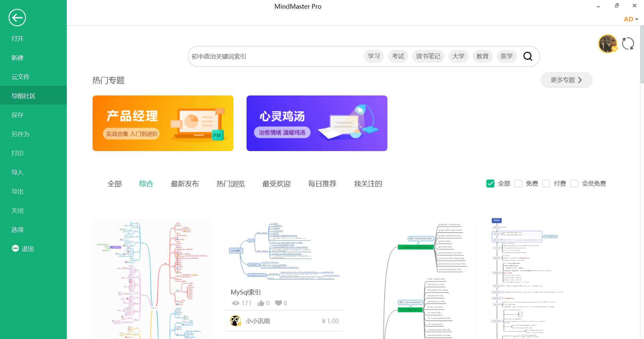
Task: Open the colorful red-blue mind map thumbnail
Action: point(152,279)
